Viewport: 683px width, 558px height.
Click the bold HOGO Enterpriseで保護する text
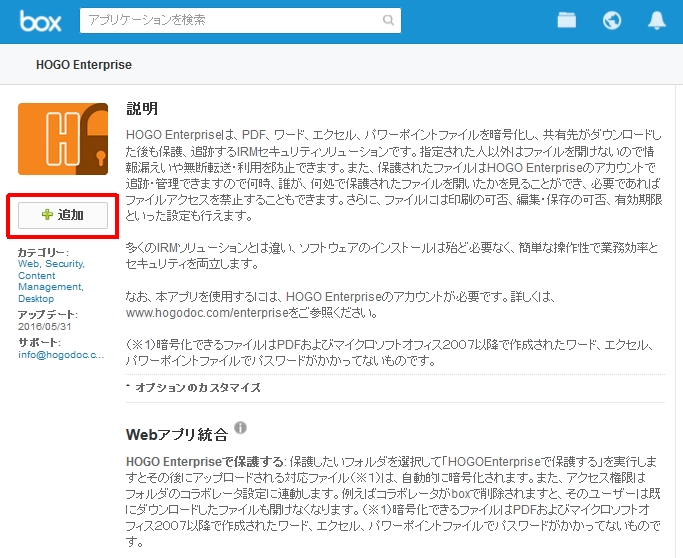pos(205,461)
